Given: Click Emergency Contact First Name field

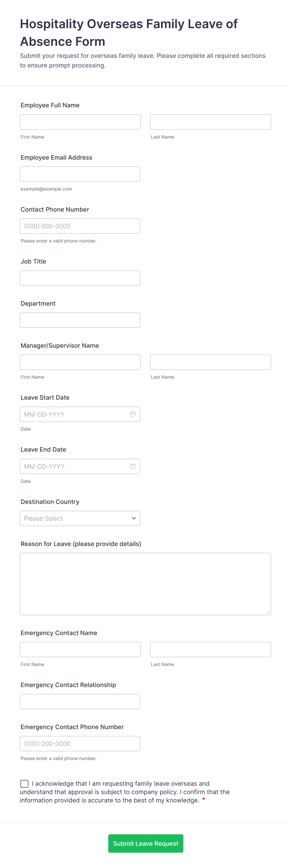Looking at the screenshot, I should [80, 649].
